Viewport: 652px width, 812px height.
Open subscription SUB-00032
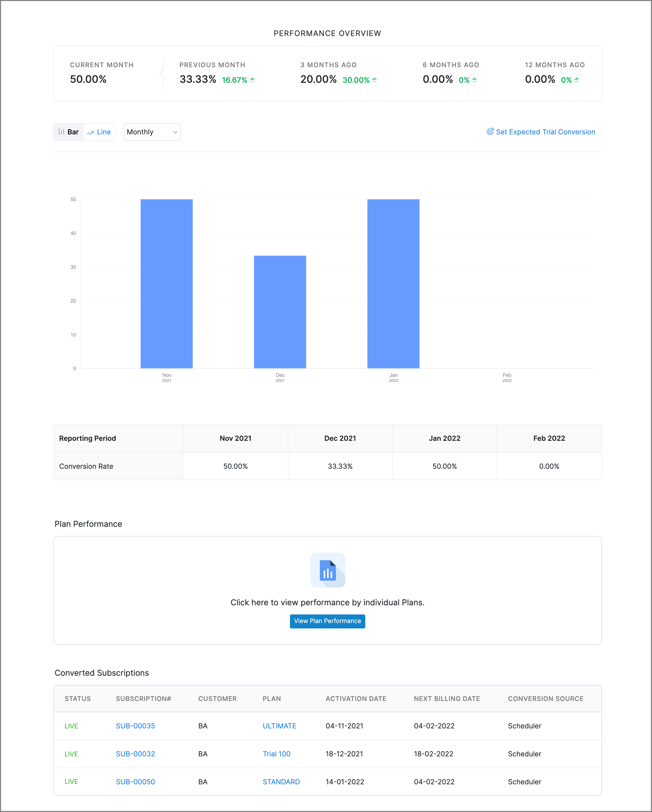[135, 754]
